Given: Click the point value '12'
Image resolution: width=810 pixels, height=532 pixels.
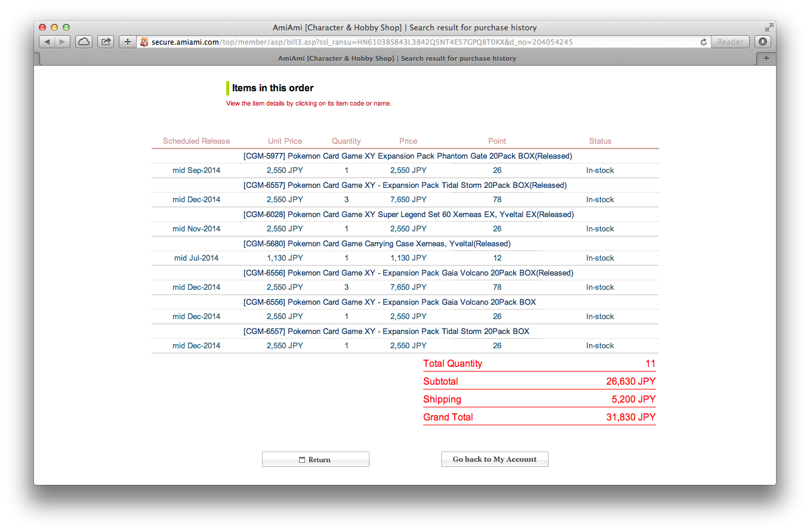Looking at the screenshot, I should (497, 258).
